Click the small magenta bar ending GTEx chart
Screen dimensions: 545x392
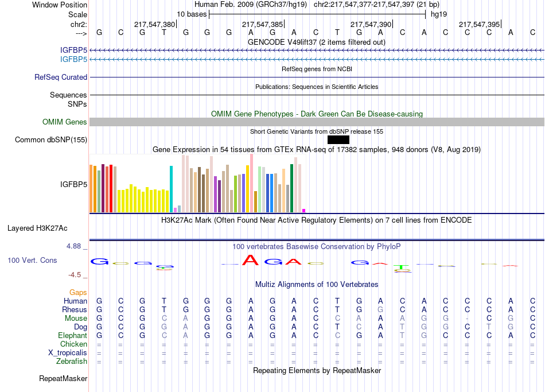304,211
